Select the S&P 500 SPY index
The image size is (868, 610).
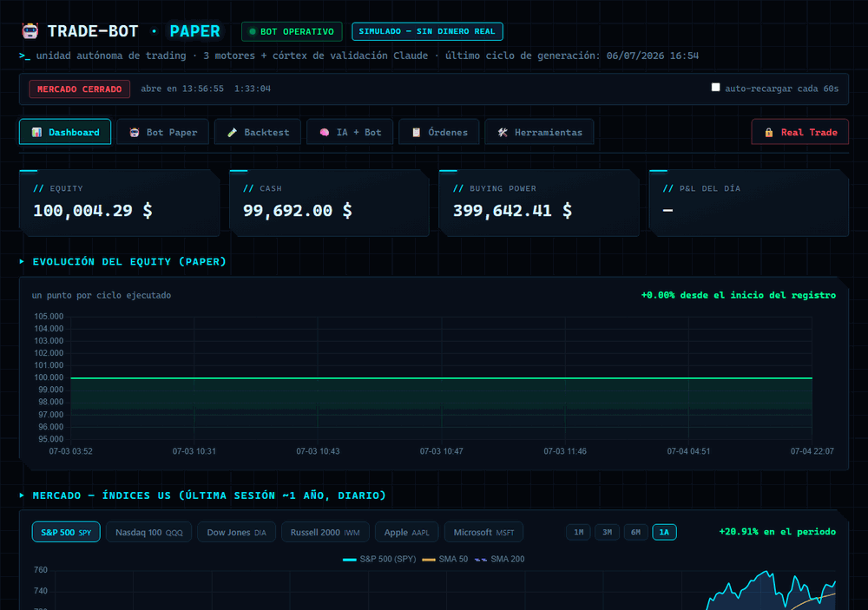click(x=66, y=532)
